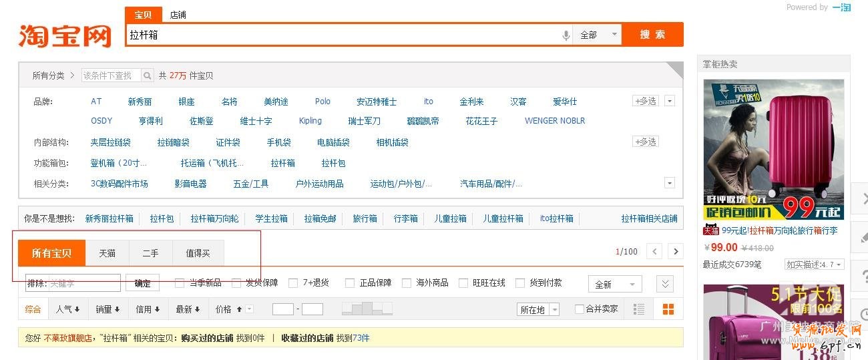The width and height of the screenshot is (868, 360).
Task: Open the 所有分类 breadcrumb
Action: pos(49,75)
